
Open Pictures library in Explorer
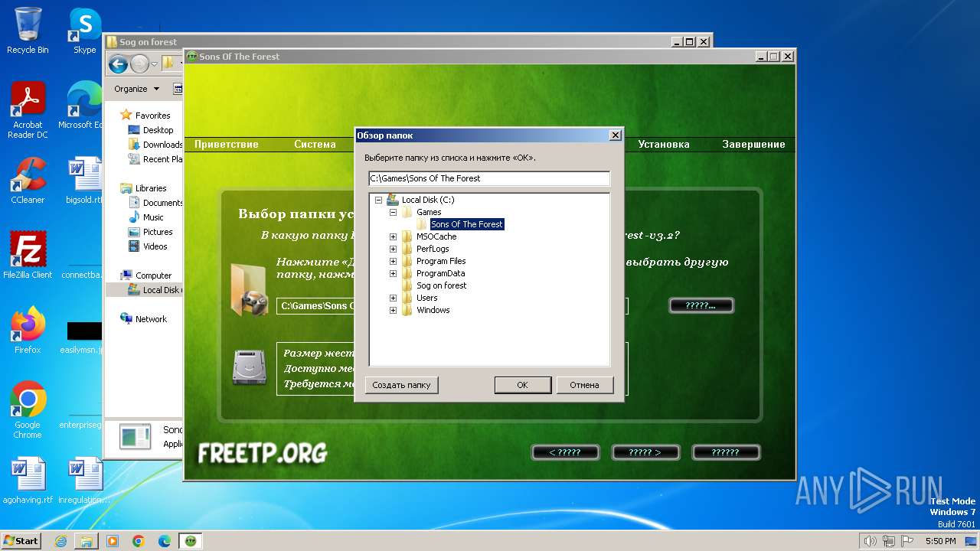click(151, 232)
